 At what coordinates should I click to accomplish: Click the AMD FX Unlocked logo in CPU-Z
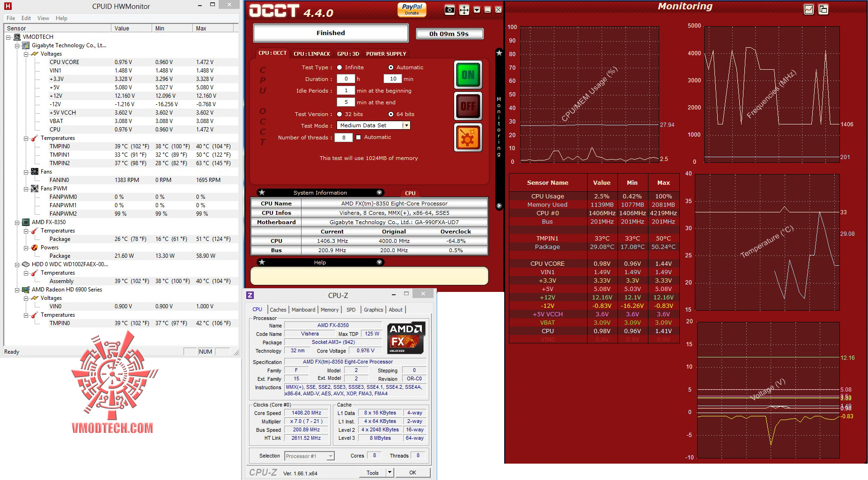coord(406,337)
